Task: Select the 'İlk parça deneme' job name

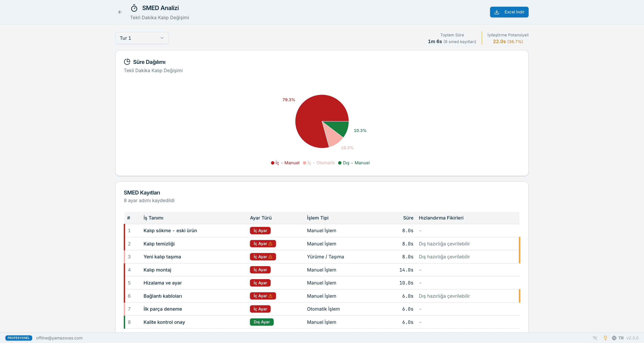Action: [x=163, y=309]
